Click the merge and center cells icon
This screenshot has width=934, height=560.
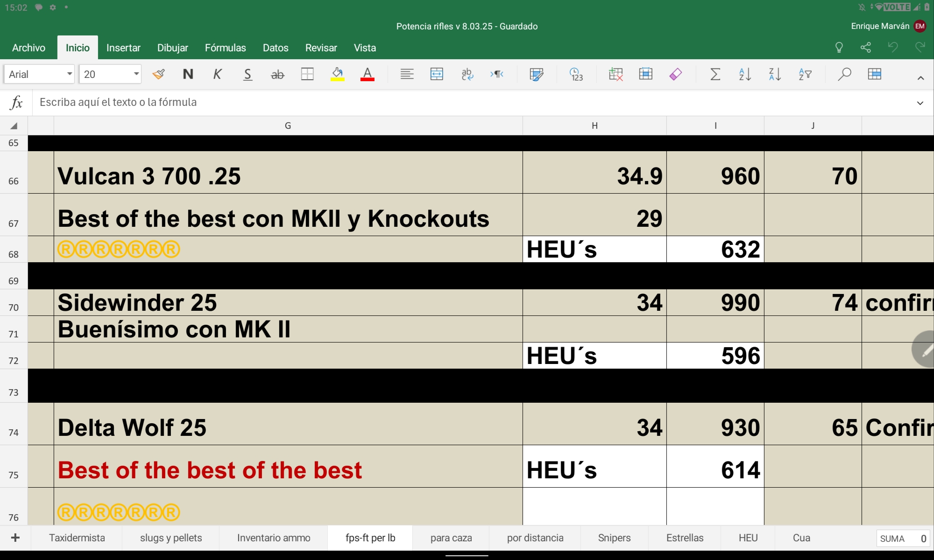437,74
